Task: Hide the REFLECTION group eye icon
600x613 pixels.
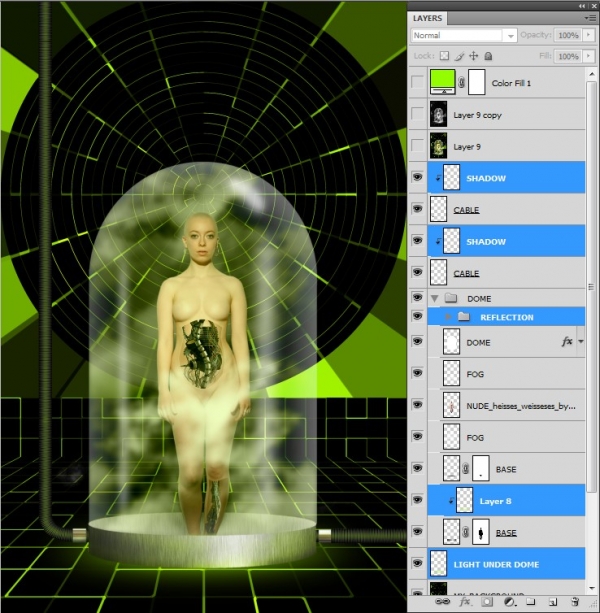Action: click(x=417, y=316)
